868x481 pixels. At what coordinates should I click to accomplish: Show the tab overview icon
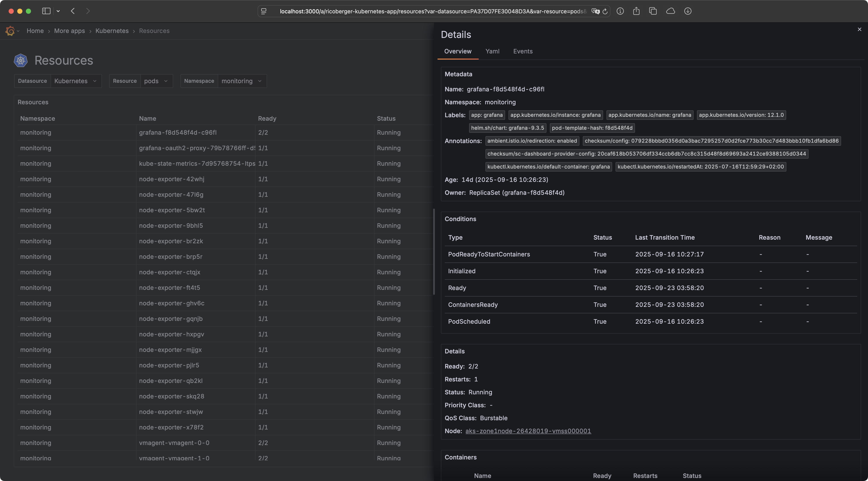[653, 11]
